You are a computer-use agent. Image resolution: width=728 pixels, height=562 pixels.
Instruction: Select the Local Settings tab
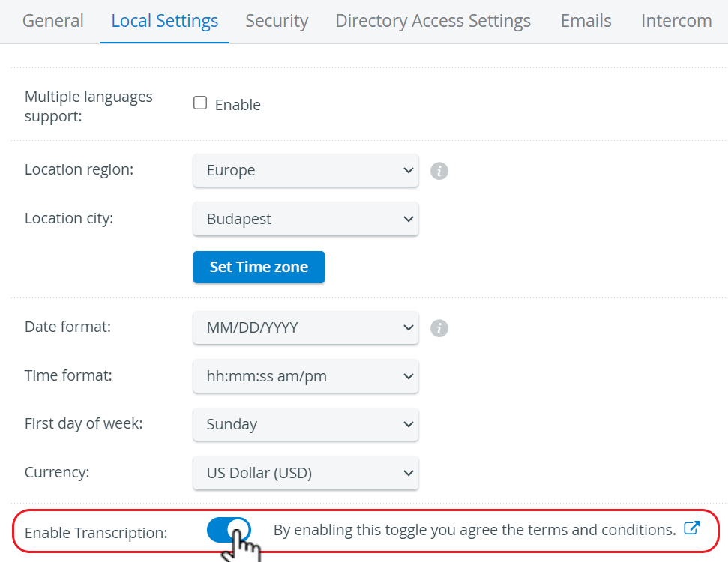[165, 21]
